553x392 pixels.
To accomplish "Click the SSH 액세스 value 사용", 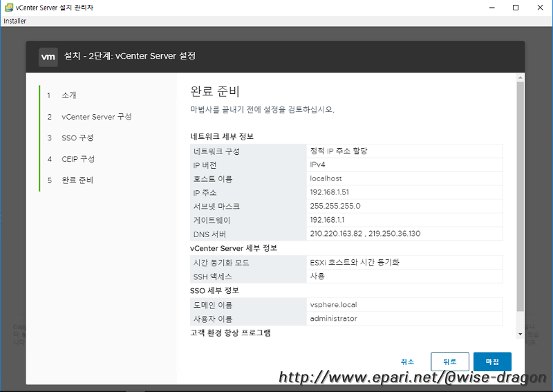I will tap(317, 277).
